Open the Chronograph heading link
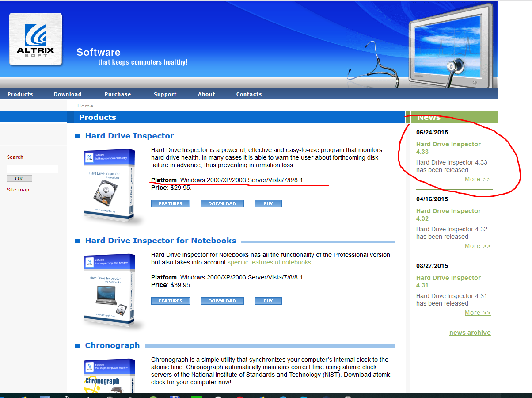 pyautogui.click(x=112, y=345)
